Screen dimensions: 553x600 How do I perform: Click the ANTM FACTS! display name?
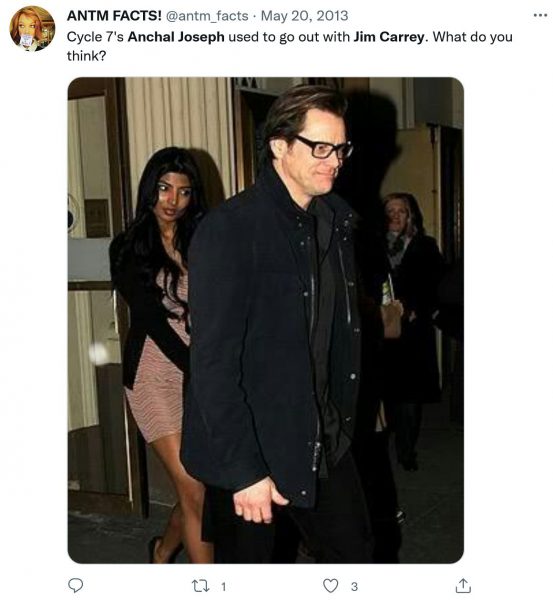pos(114,16)
